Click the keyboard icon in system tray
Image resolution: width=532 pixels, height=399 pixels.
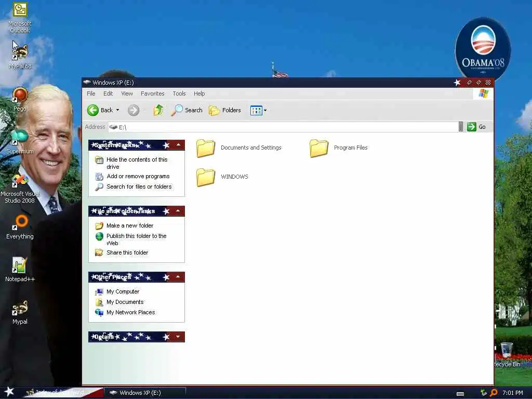point(460,394)
